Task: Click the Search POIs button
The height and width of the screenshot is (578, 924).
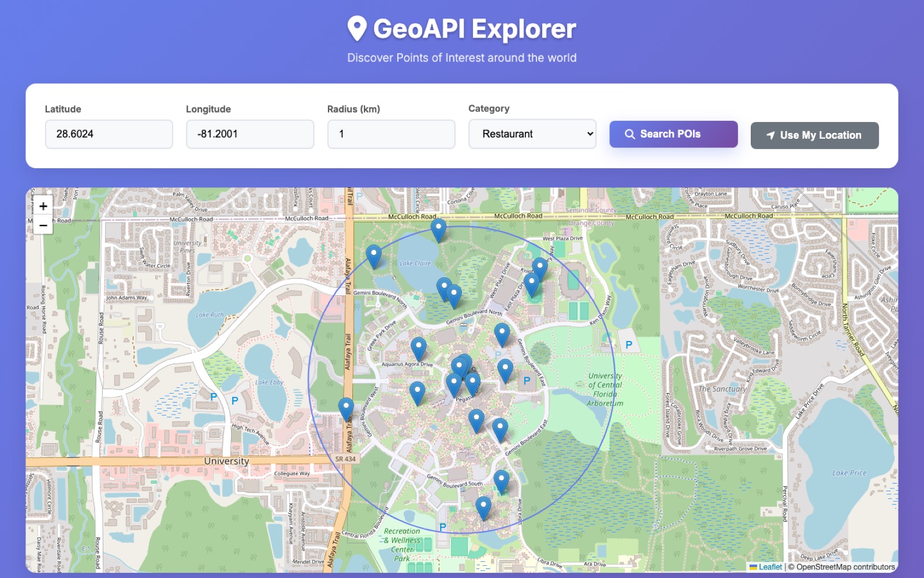Action: click(x=673, y=134)
